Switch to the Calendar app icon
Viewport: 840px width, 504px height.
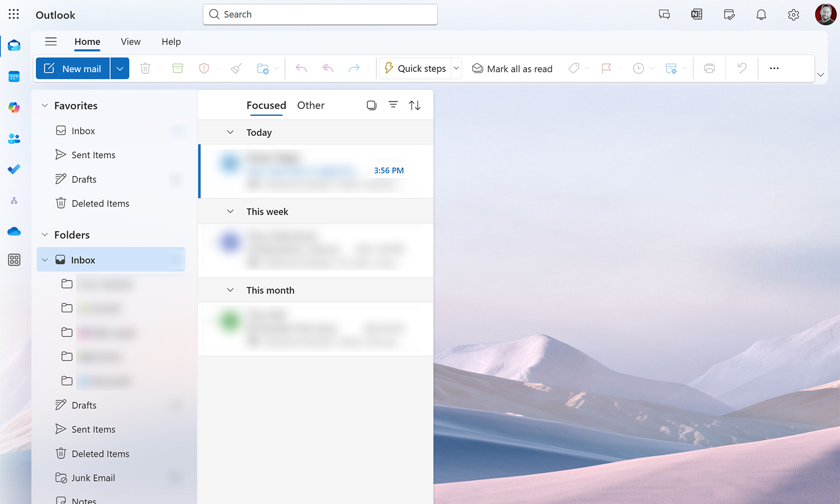tap(14, 77)
